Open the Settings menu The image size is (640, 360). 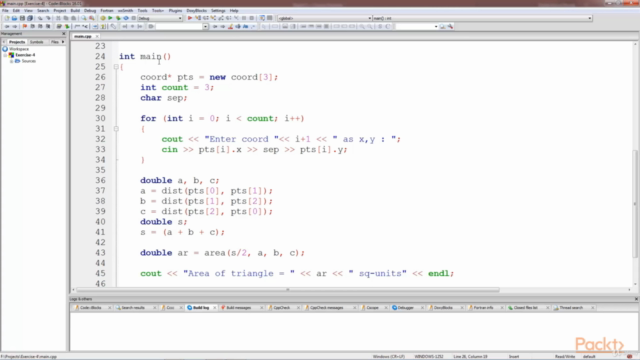218,11
